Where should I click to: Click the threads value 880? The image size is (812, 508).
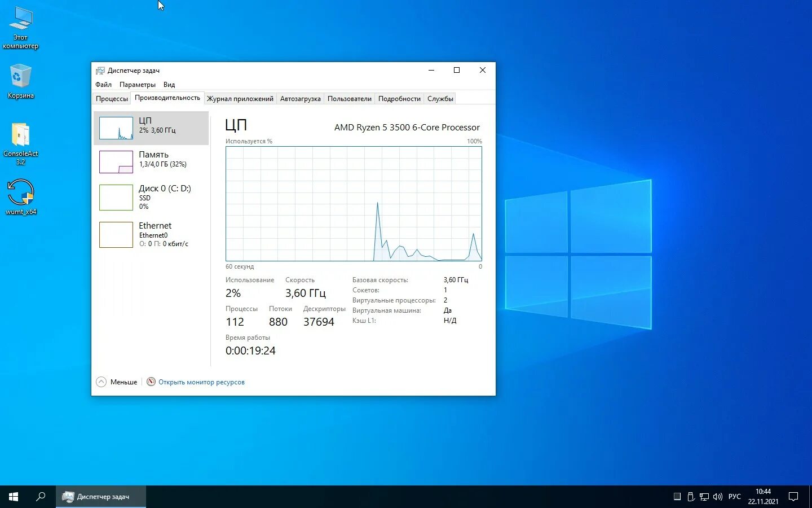[x=278, y=322]
